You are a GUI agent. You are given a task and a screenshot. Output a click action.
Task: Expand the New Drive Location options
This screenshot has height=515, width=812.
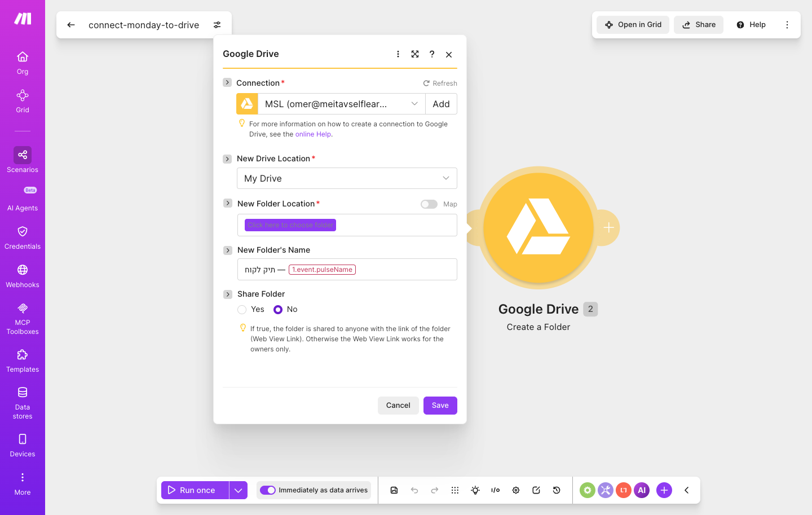point(227,159)
